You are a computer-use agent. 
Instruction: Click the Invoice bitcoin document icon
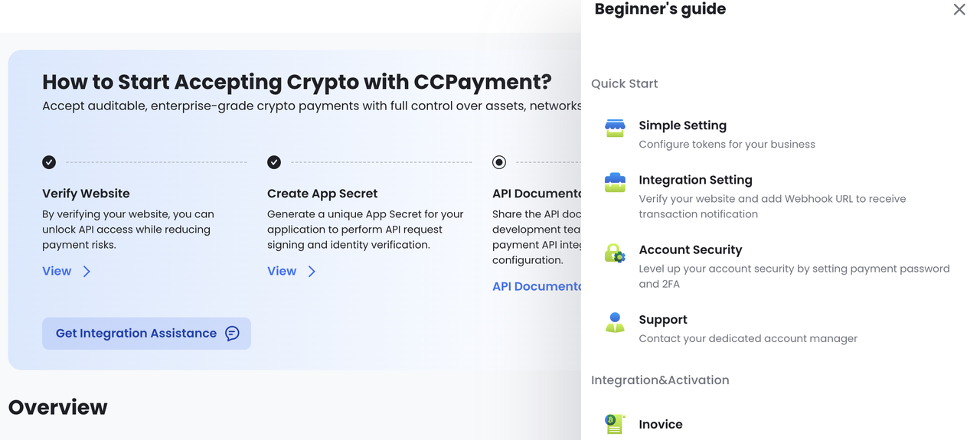coord(615,424)
